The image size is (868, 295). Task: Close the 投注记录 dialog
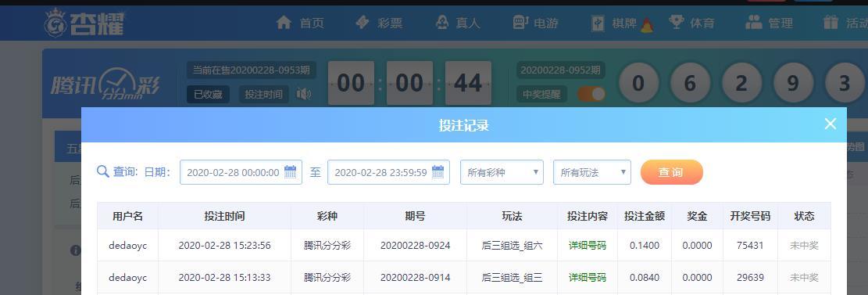click(x=830, y=124)
